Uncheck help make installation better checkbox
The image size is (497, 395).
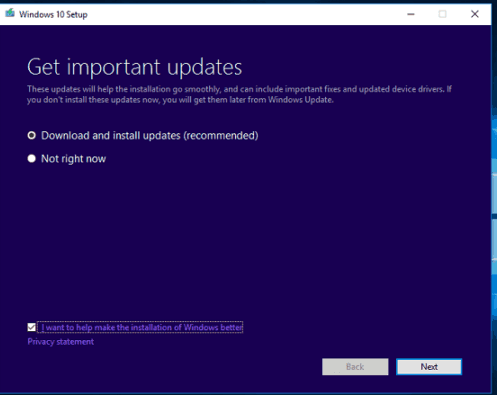click(x=32, y=327)
